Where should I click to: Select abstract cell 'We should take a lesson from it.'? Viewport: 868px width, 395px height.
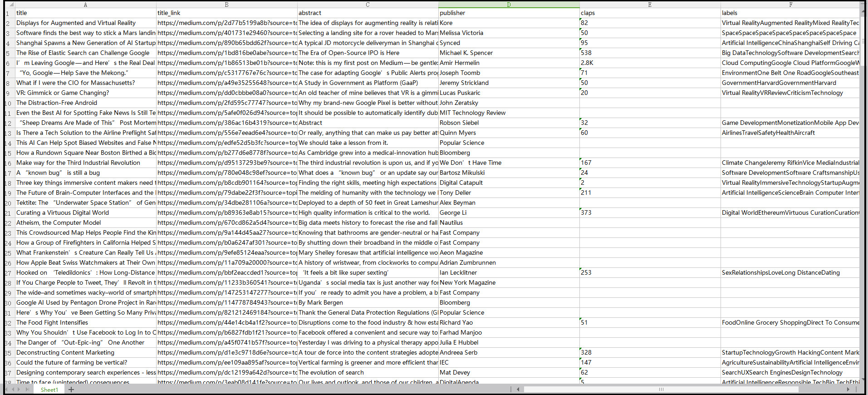pos(368,143)
